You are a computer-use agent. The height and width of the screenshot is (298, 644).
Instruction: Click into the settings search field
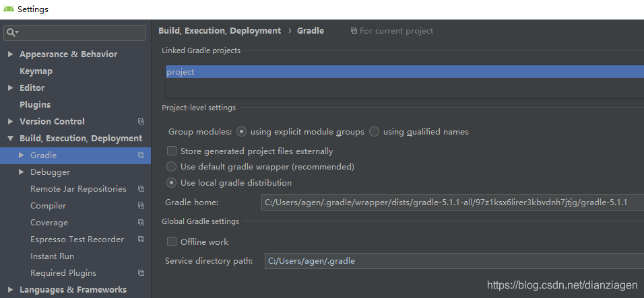point(74,33)
